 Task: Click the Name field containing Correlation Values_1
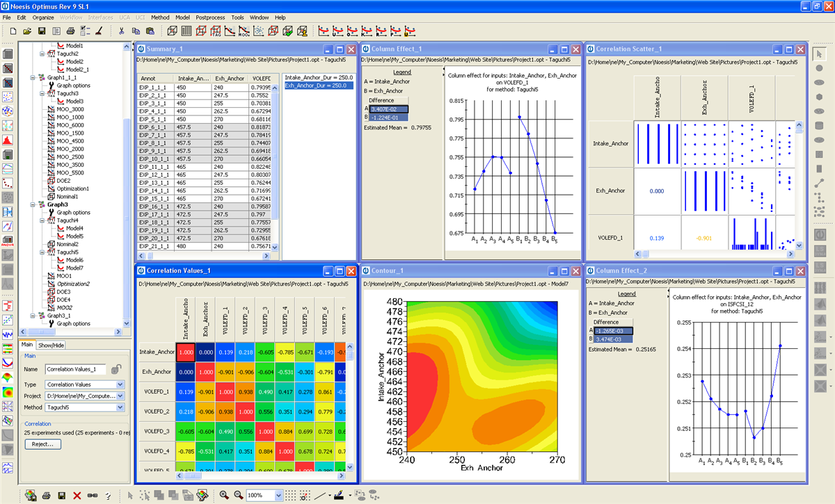(x=76, y=369)
